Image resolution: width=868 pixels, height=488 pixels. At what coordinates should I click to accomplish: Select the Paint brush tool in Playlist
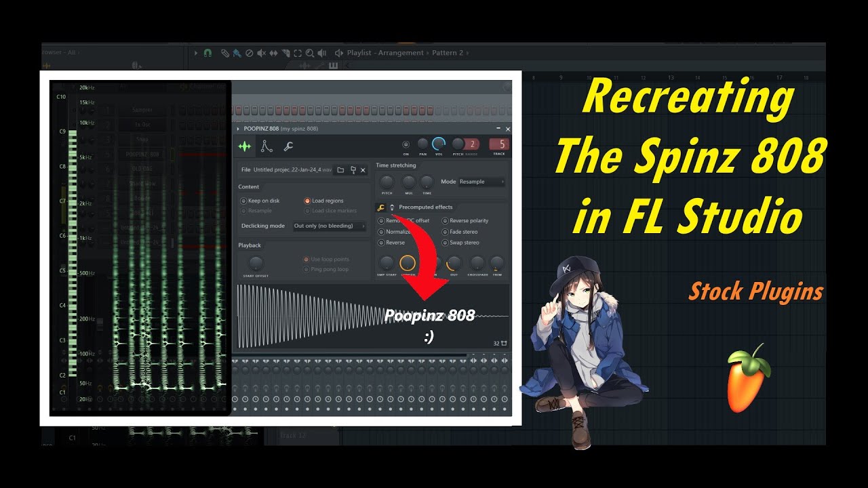pyautogui.click(x=237, y=53)
